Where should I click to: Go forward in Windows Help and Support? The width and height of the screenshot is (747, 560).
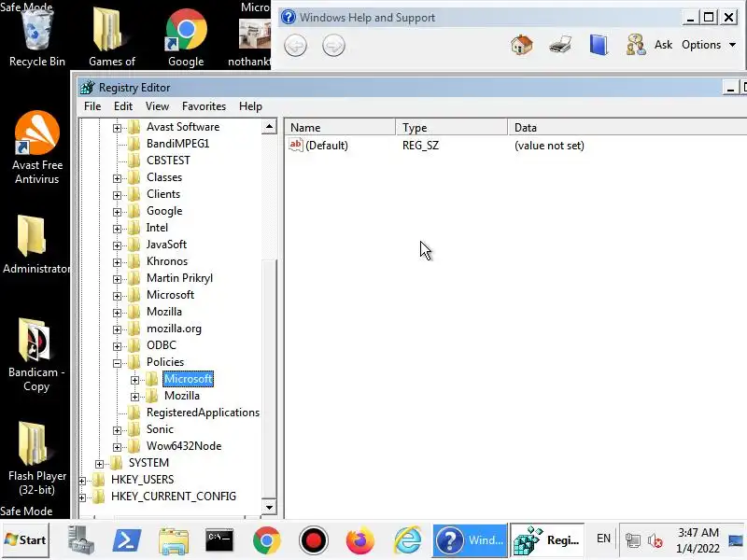[x=333, y=46]
